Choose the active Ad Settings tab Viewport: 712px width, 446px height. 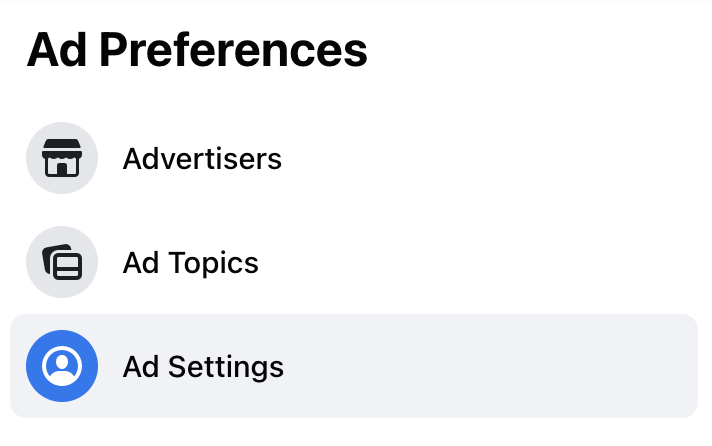coord(354,366)
